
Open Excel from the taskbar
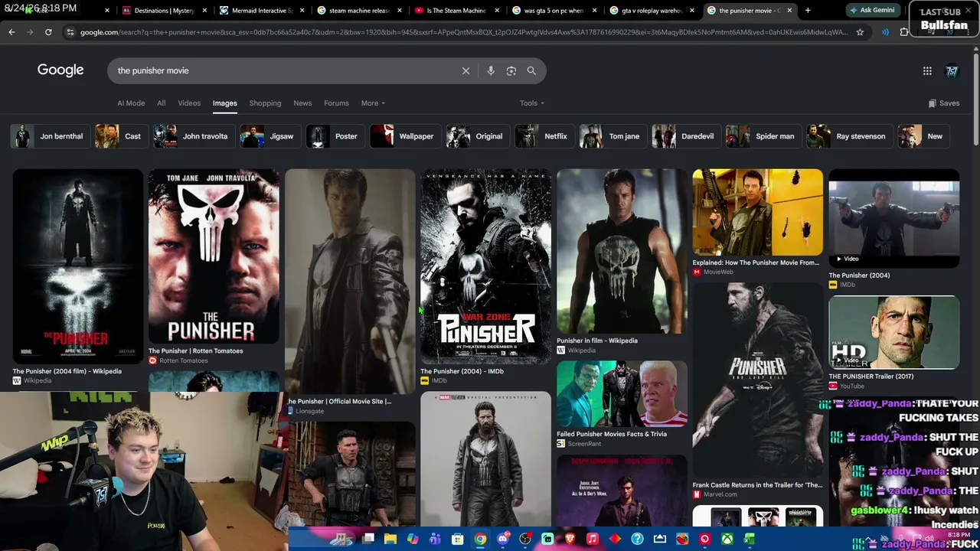click(749, 539)
